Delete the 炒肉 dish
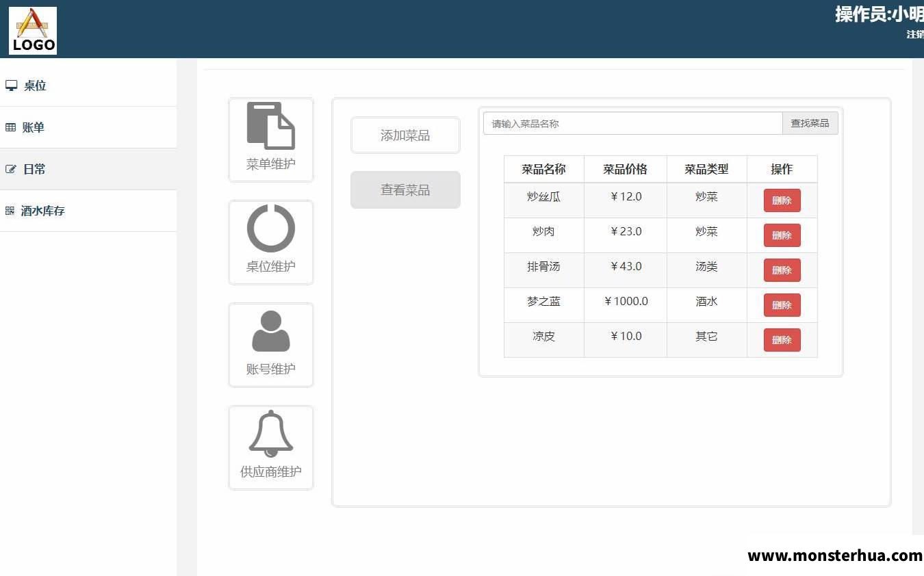Viewport: 924px width, 576px height. (782, 235)
